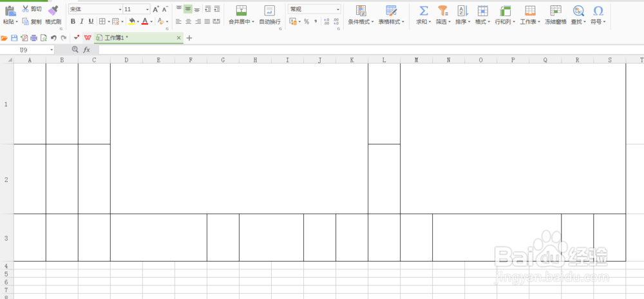The width and height of the screenshot is (644, 299).
Task: Click the Copy (复制) button
Action: (x=32, y=21)
